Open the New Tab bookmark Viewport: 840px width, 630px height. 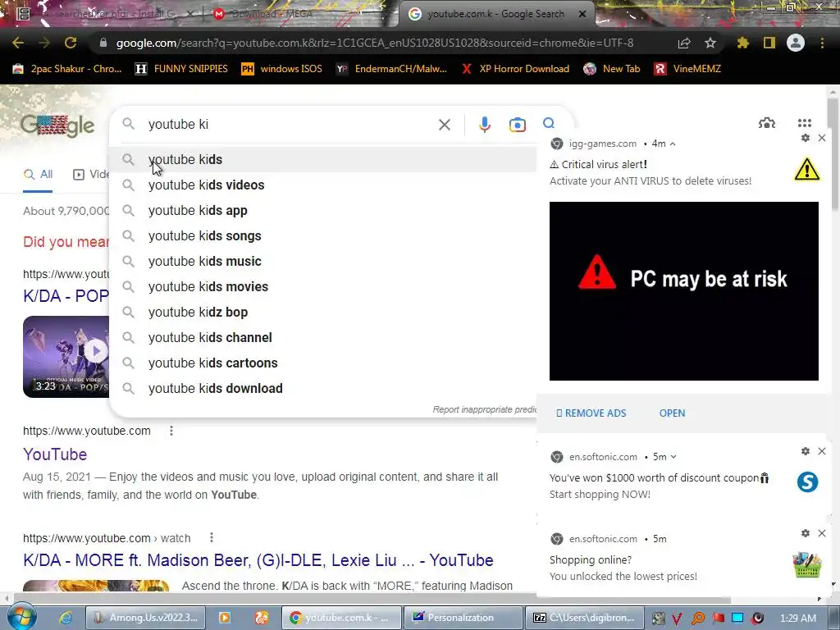pos(612,69)
